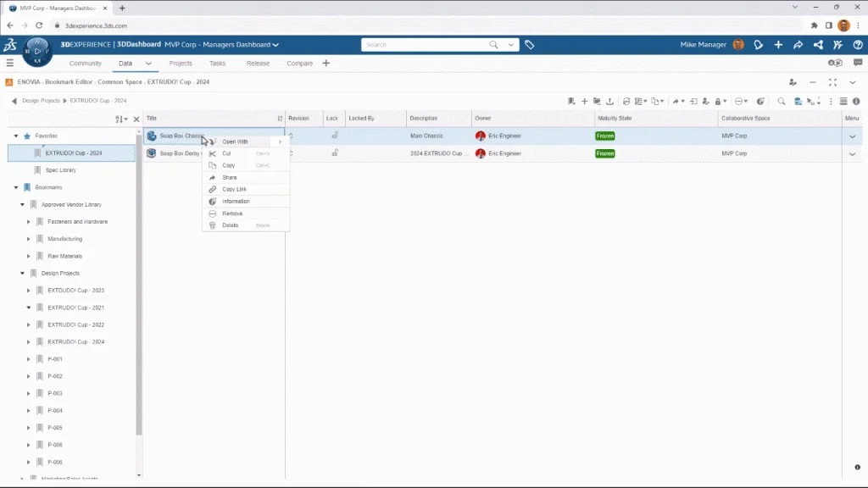The width and height of the screenshot is (868, 488).
Task: Toggle the information panel icon
Action: pyautogui.click(x=856, y=102)
